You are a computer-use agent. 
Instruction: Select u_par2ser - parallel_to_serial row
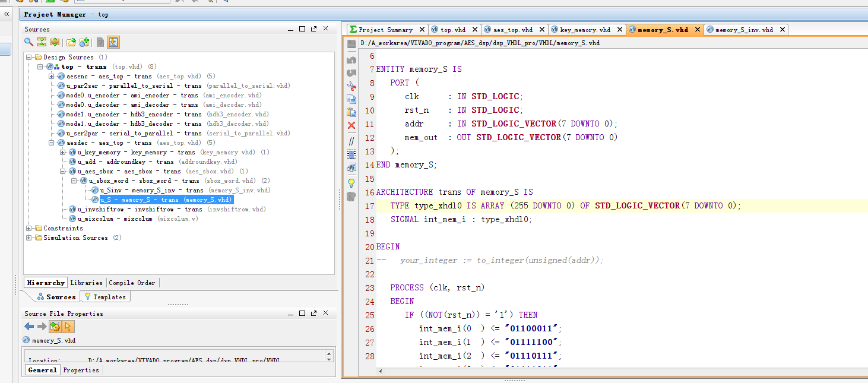click(173, 86)
